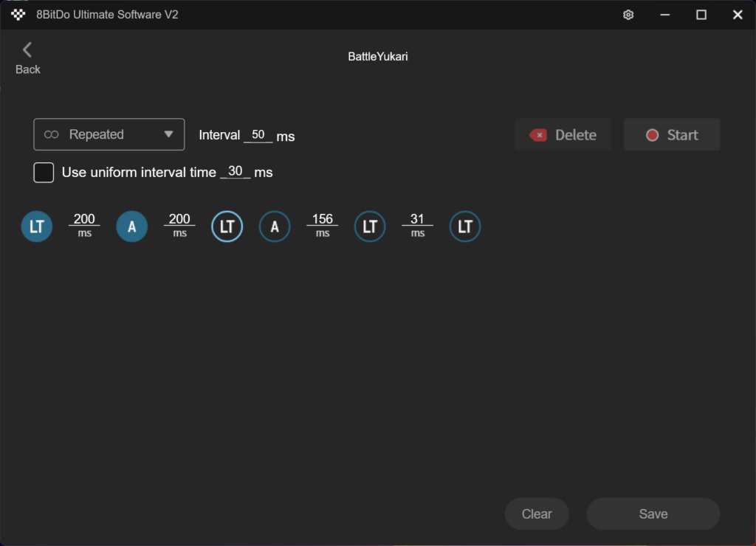The height and width of the screenshot is (546, 756).
Task: Clear the macro sequence
Action: coord(537,514)
